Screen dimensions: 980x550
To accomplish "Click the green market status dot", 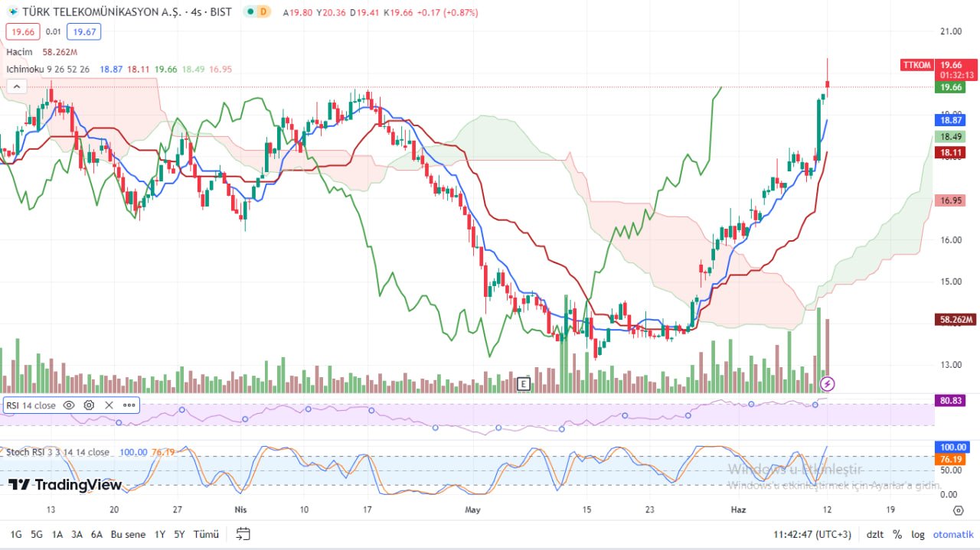I will [251, 12].
